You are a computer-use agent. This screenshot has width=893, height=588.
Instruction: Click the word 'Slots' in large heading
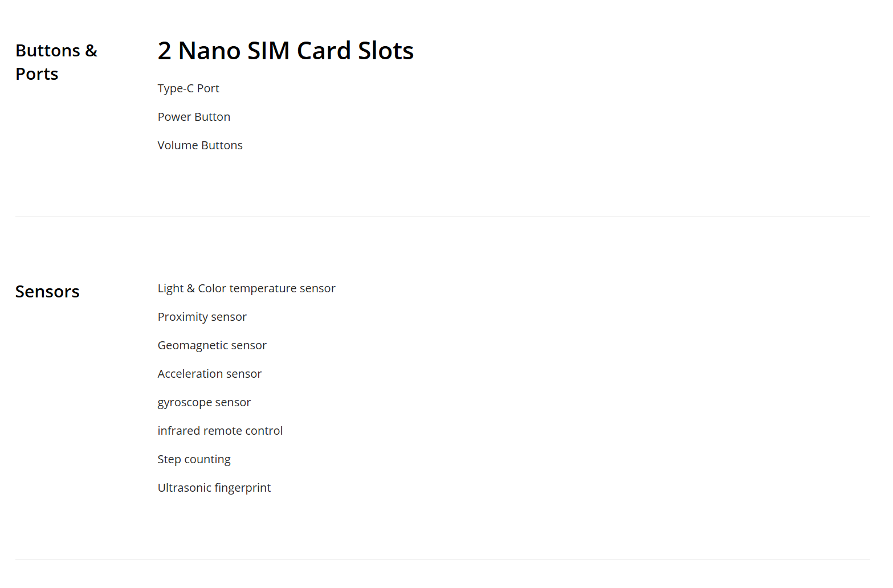coord(386,51)
